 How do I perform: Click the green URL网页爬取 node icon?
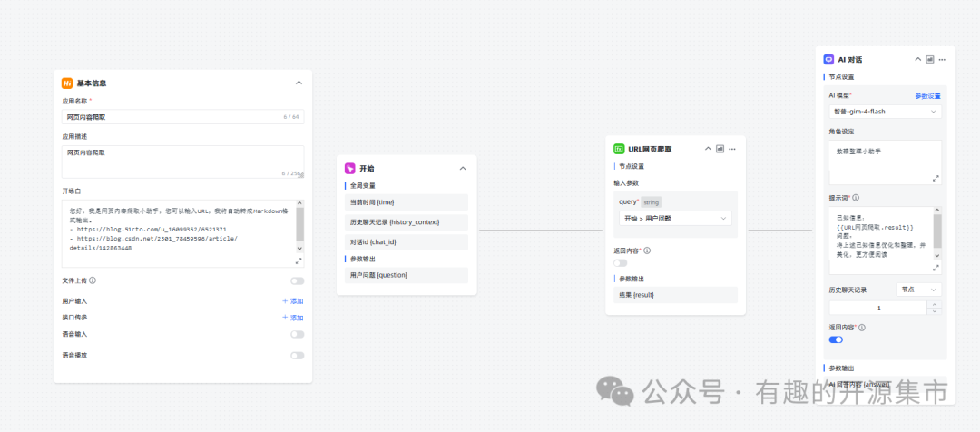pyautogui.click(x=619, y=149)
